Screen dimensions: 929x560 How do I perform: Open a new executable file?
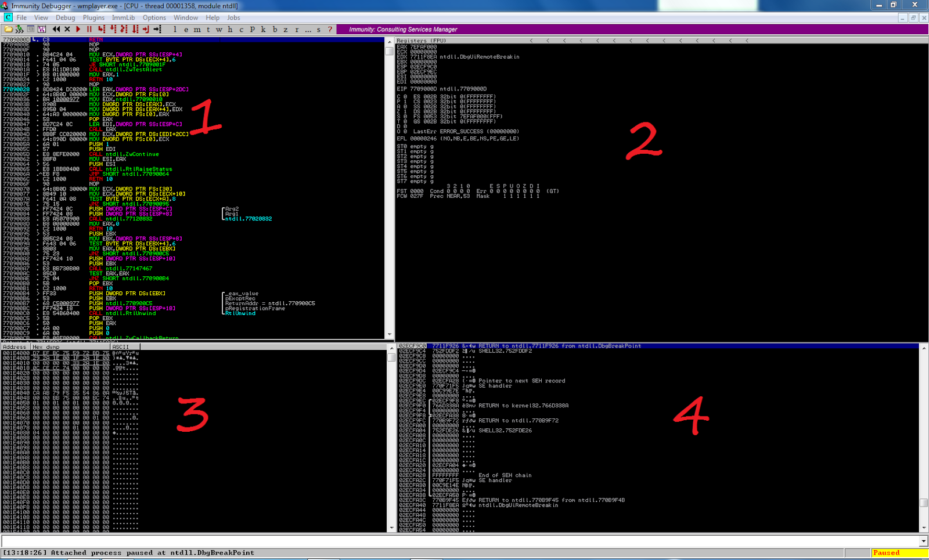click(8, 28)
